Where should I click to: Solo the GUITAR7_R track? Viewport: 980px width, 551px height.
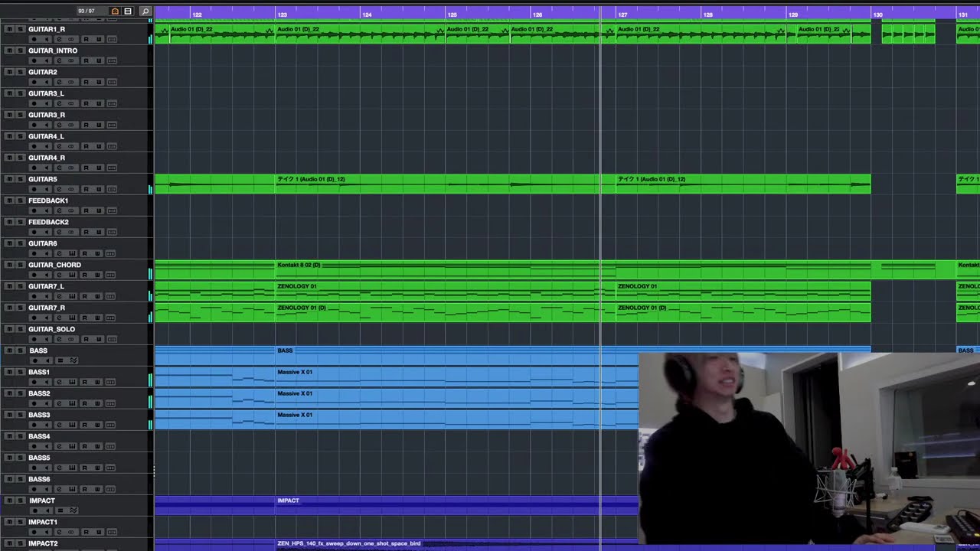coord(21,308)
